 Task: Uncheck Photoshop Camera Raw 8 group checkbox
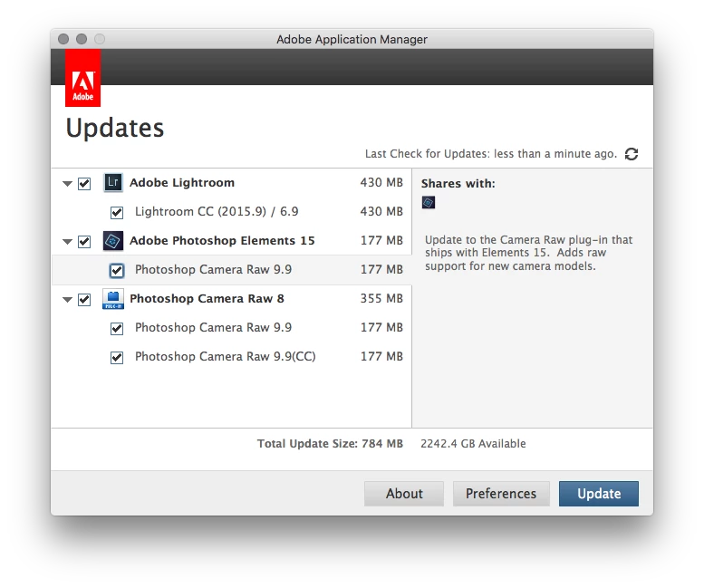click(x=84, y=299)
